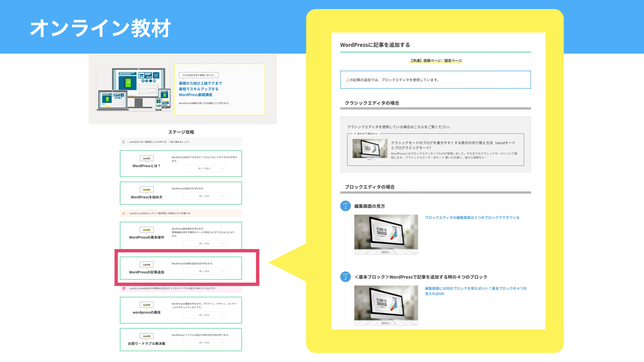Click the Level6 badge label
The height and width of the screenshot is (362, 644).
[x=147, y=336]
